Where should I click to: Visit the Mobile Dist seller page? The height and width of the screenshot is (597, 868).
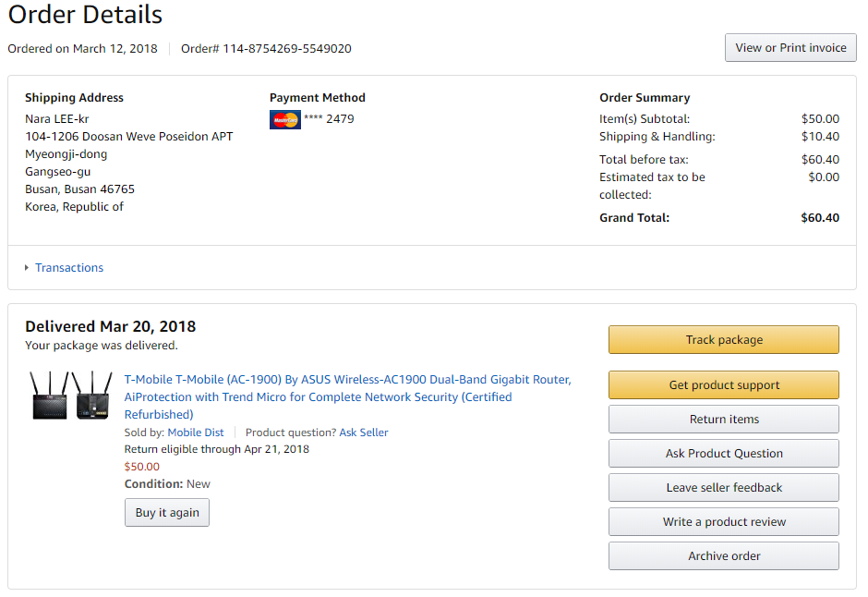click(196, 433)
